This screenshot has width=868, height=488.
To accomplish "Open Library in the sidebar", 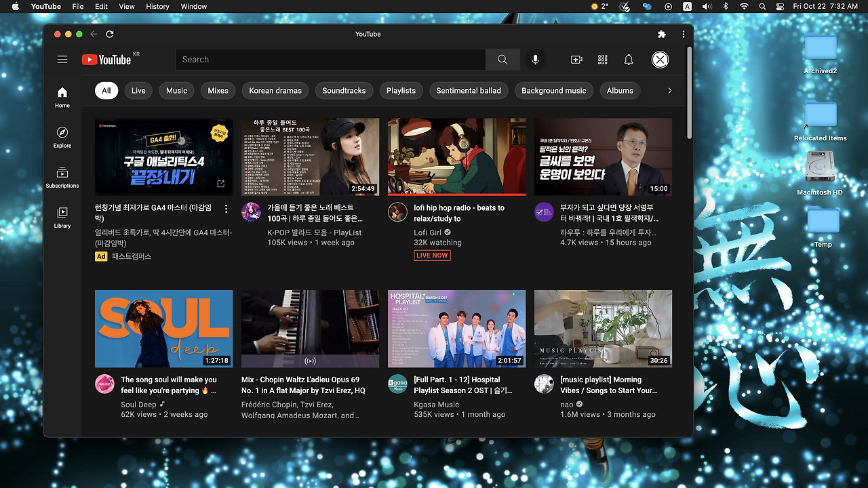I will point(62,217).
